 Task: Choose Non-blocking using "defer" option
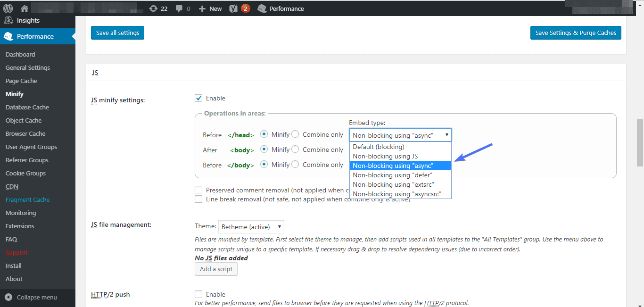400,175
